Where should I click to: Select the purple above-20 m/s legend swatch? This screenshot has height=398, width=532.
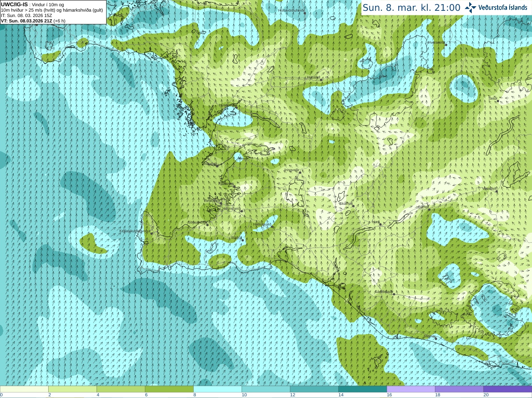click(507, 389)
